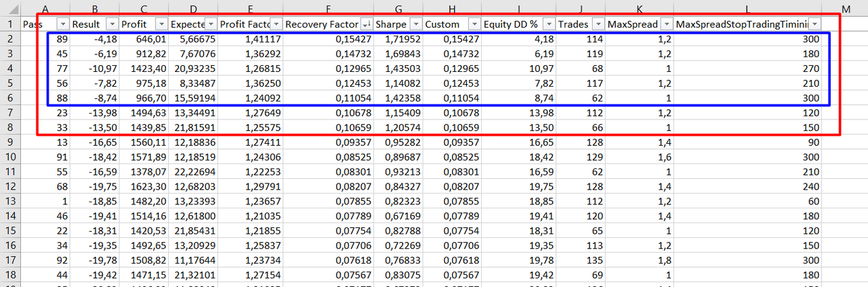Viewport: 868px width, 287px height.
Task: Click expected payoff cell 20,93235
Action: pyautogui.click(x=192, y=69)
